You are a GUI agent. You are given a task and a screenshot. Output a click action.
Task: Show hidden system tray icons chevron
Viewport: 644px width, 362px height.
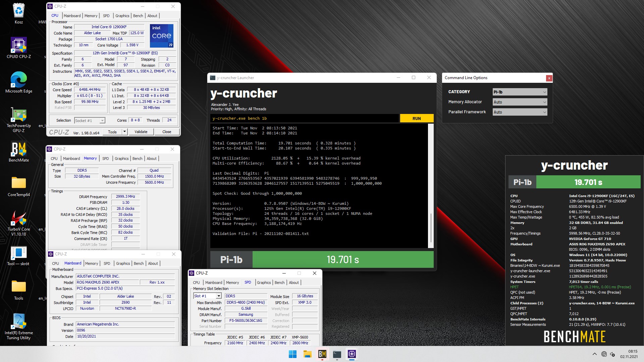[x=594, y=354]
